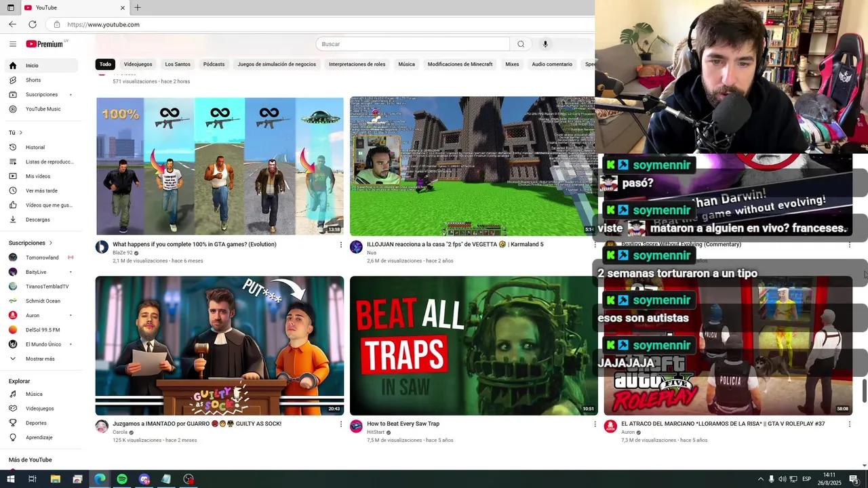Viewport: 868px width, 488px height.
Task: Select the Audio comentario chip
Action: (552, 64)
